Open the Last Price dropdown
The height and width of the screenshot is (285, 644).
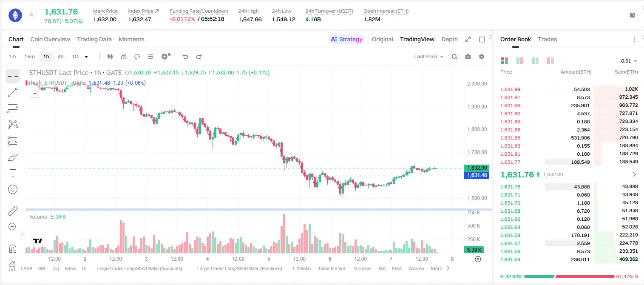[x=428, y=57]
